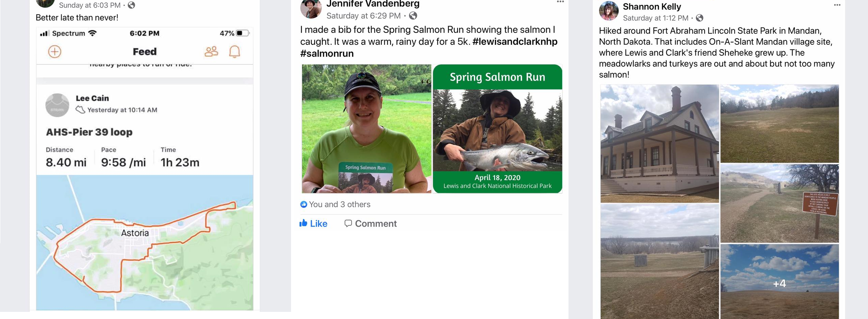868x319 pixels.
Task: Open the +4 more photos thumbnail
Action: [x=779, y=281]
